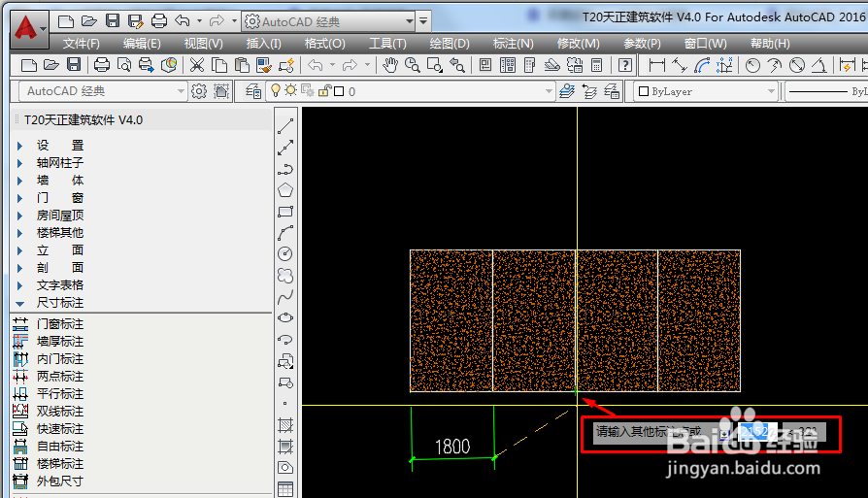Click the Plot Preview icon
This screenshot has height=498, width=868.
point(124,65)
